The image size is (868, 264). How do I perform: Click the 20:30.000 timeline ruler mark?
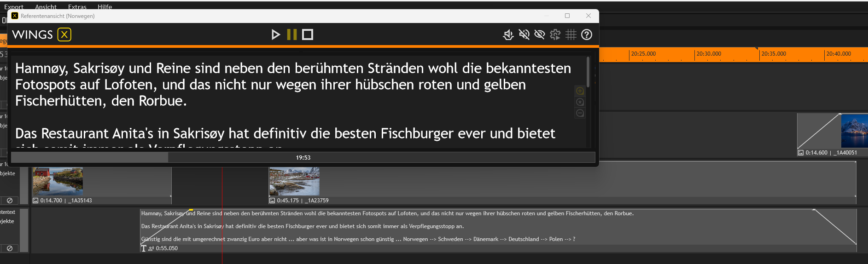709,54
